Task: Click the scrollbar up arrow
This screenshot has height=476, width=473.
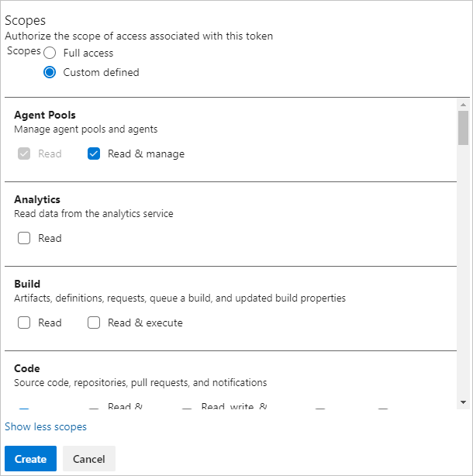Action: click(463, 105)
